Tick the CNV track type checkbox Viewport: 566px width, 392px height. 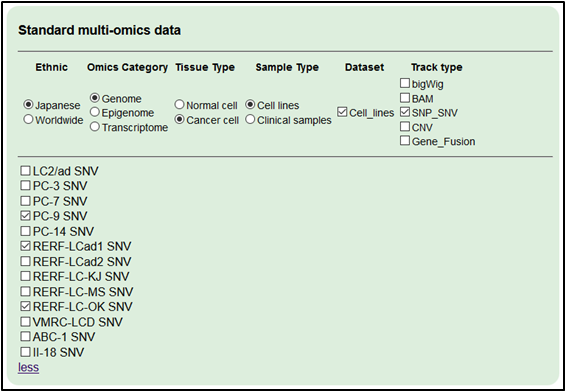pos(405,127)
